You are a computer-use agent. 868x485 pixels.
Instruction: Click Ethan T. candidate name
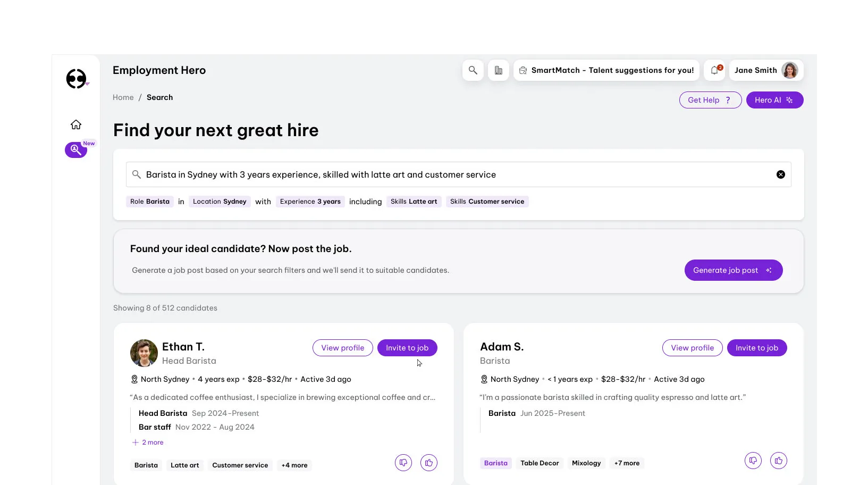[x=183, y=347]
